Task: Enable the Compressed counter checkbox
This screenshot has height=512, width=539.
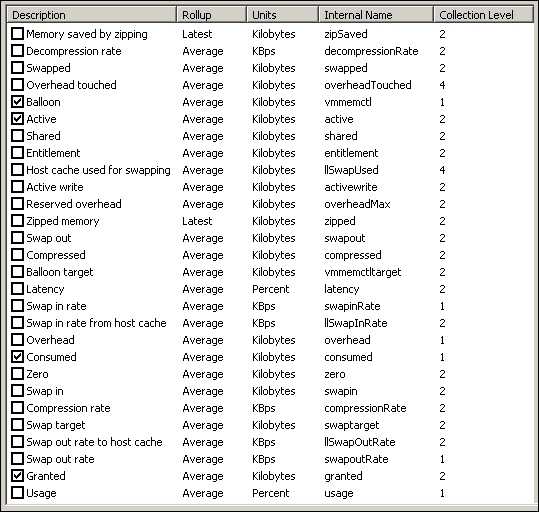Action: [x=17, y=255]
